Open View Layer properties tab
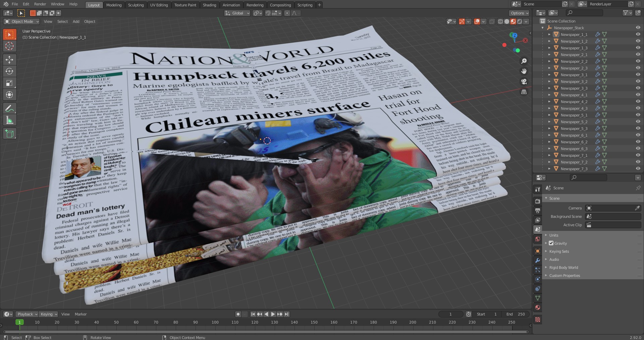 pyautogui.click(x=538, y=220)
